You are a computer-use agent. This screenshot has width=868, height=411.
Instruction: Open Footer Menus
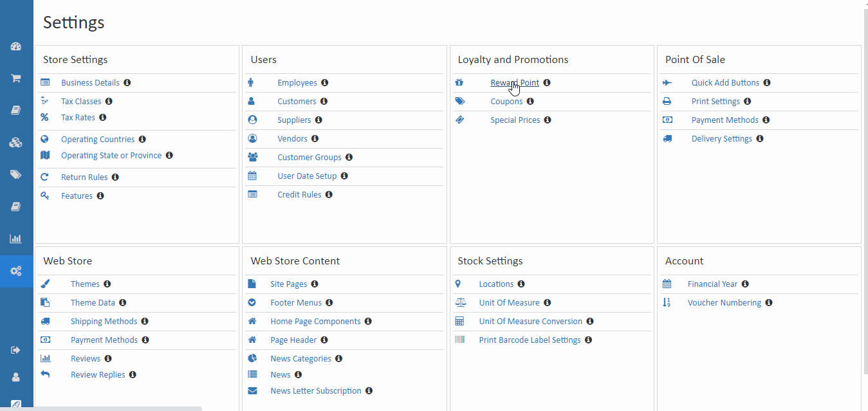(x=296, y=303)
